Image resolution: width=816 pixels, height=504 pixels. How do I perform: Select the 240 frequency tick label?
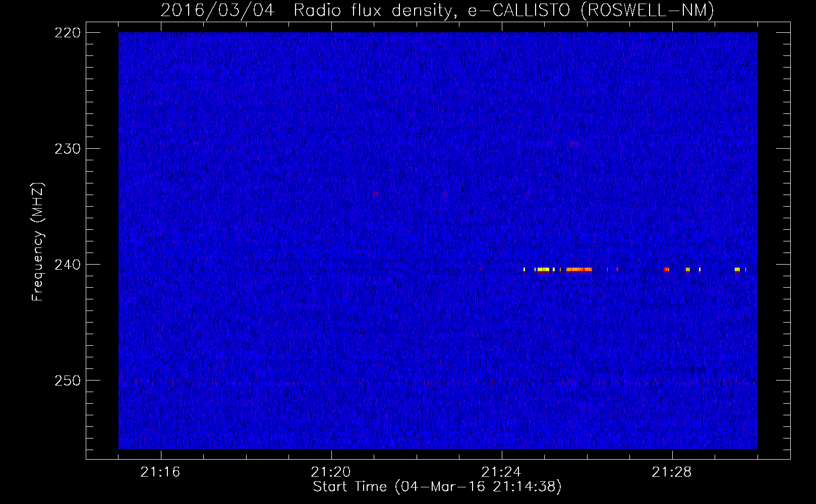click(x=68, y=265)
